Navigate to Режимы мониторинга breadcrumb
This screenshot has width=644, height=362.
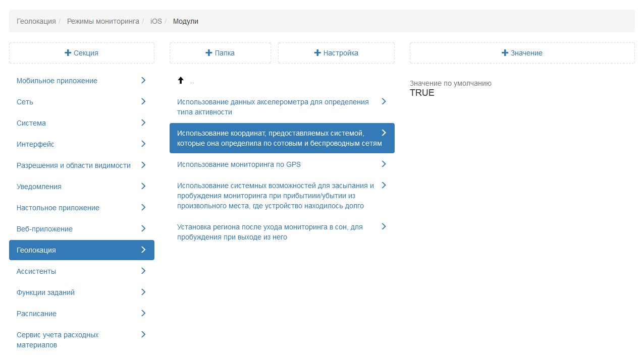[103, 21]
